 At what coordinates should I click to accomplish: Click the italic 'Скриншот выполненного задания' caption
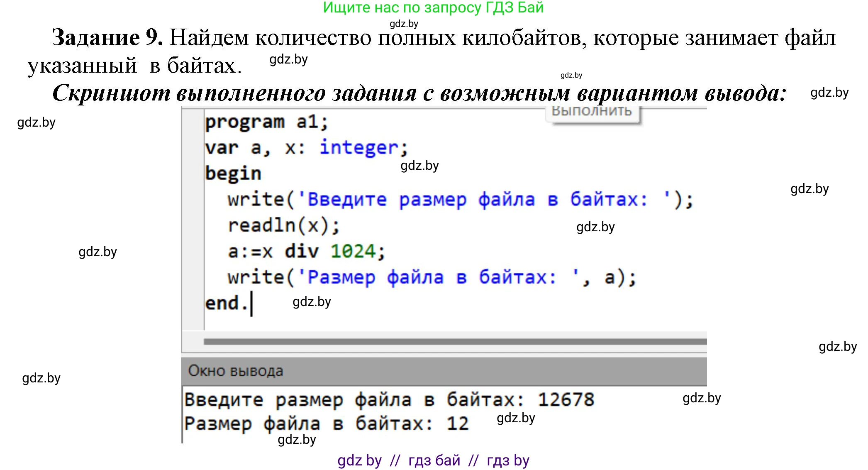coord(419,93)
